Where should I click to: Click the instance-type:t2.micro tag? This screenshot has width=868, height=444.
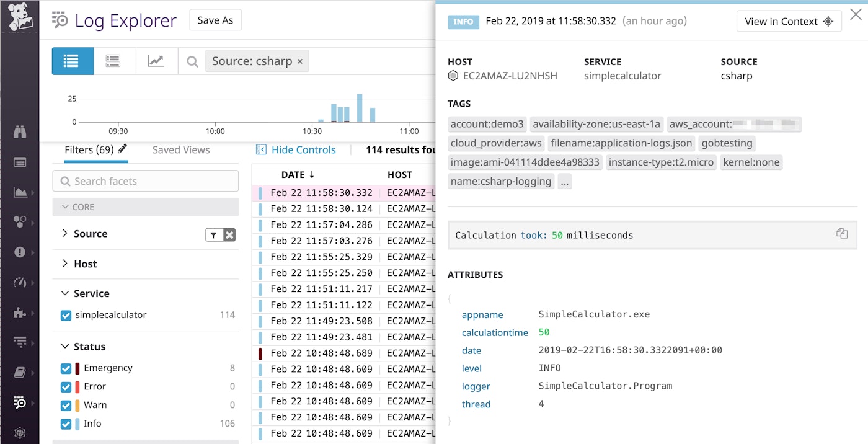pos(661,162)
